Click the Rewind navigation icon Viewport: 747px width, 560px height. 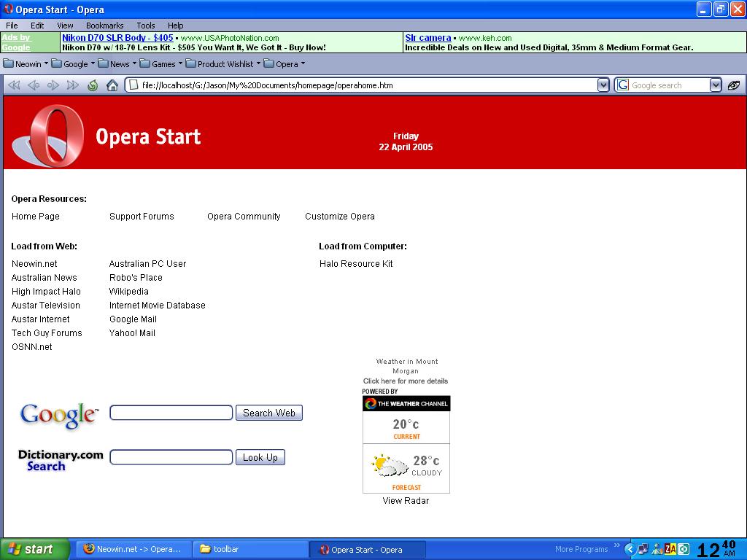14,85
